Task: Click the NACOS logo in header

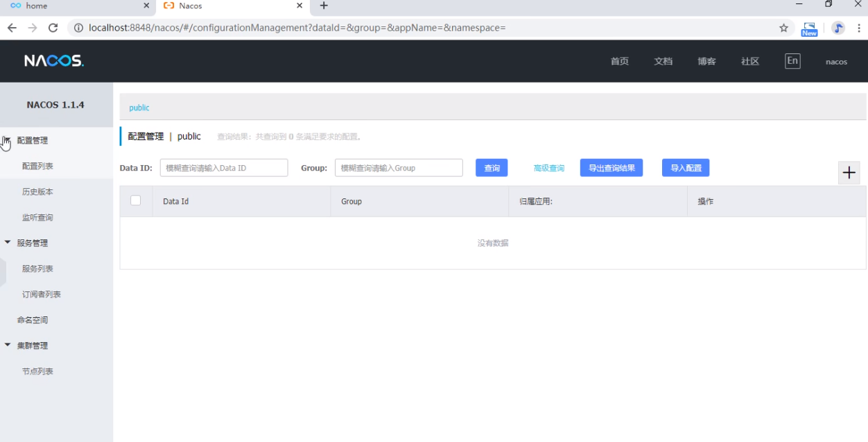Action: pos(54,61)
